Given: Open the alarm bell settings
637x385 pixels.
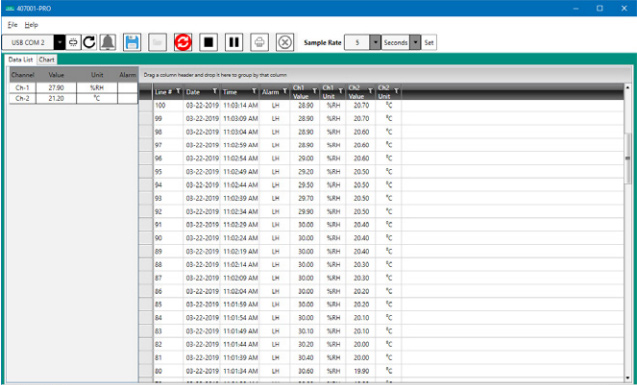Looking at the screenshot, I should point(108,42).
